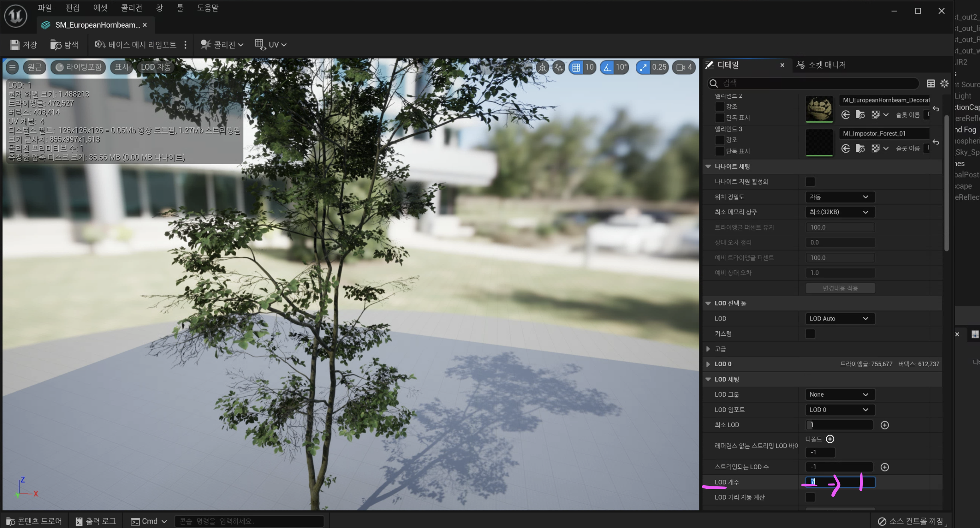Click the Unreal Engine logo icon

tap(16, 16)
